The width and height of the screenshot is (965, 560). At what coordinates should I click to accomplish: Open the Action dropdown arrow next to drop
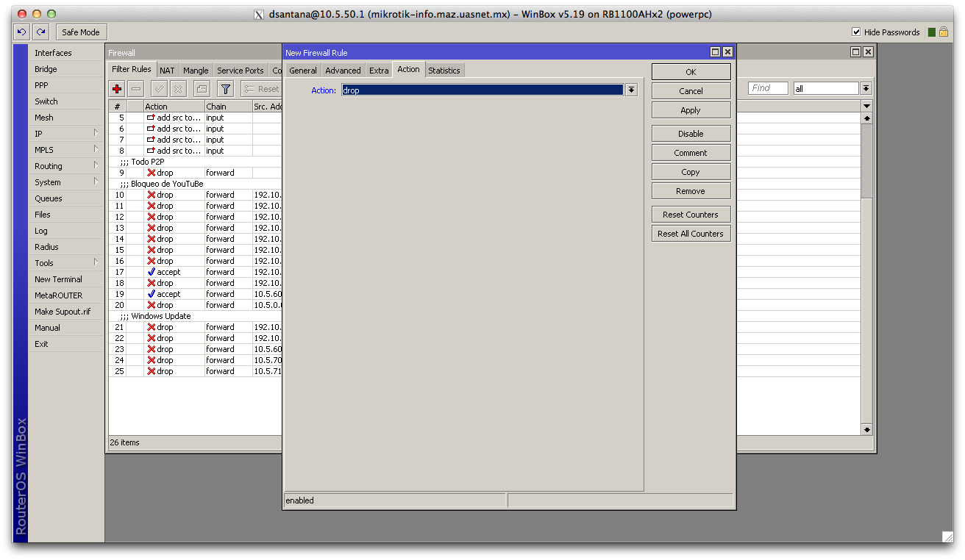tap(631, 90)
